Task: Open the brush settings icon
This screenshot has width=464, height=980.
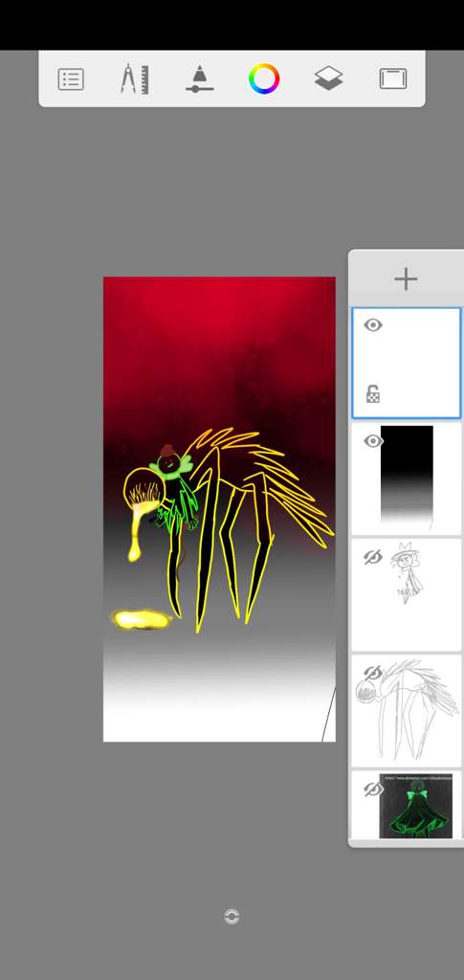Action: pyautogui.click(x=199, y=79)
